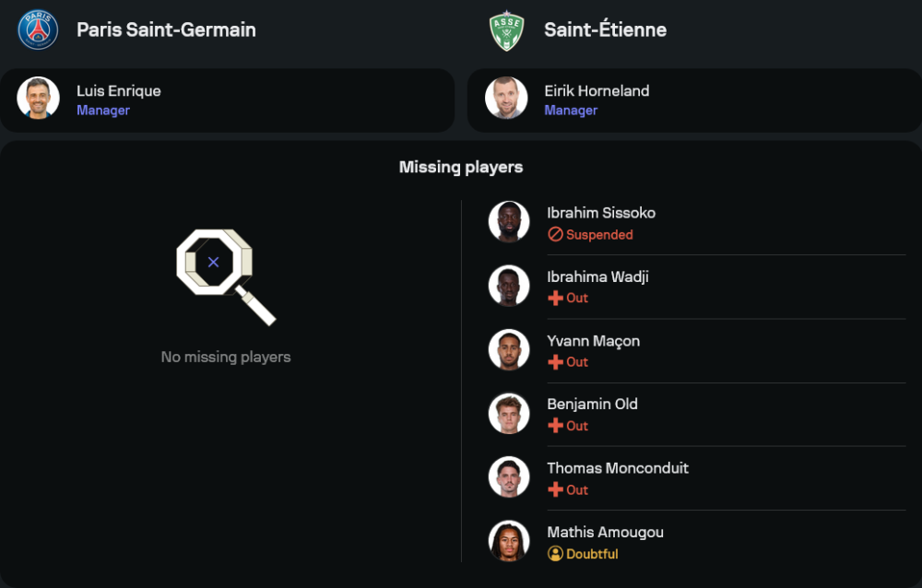Click the red injury cross for Ibrahima Wadji
Image resolution: width=922 pixels, height=588 pixels.
(x=555, y=299)
